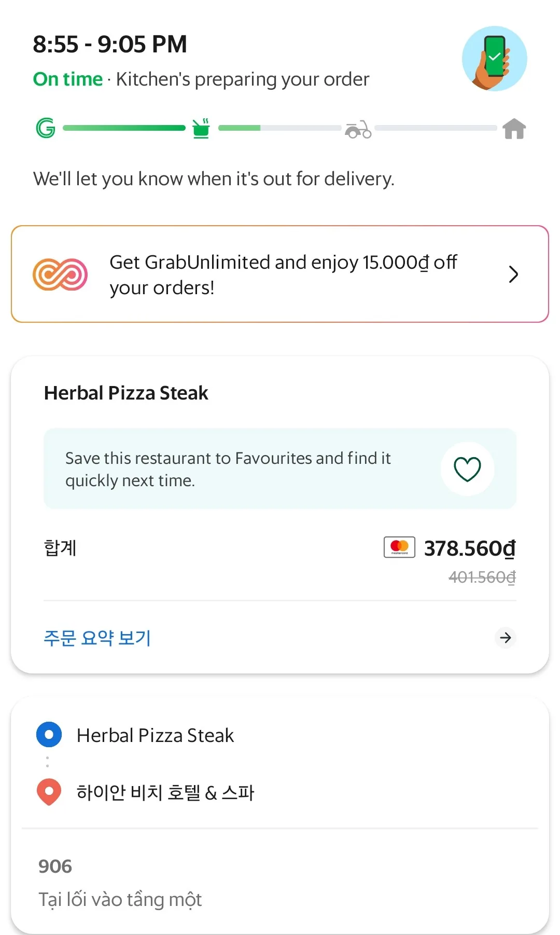Tap the phone-in-hand illustration at top

pyautogui.click(x=495, y=59)
